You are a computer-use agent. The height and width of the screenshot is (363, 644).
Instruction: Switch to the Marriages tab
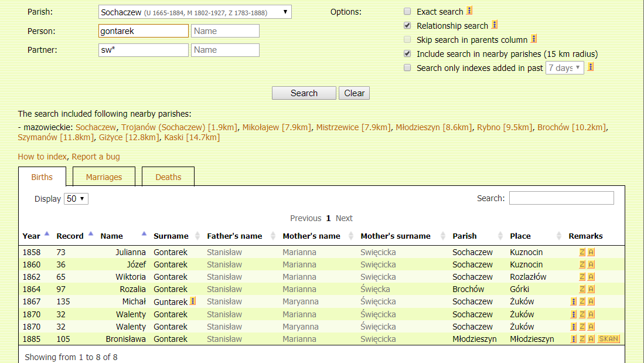point(104,177)
